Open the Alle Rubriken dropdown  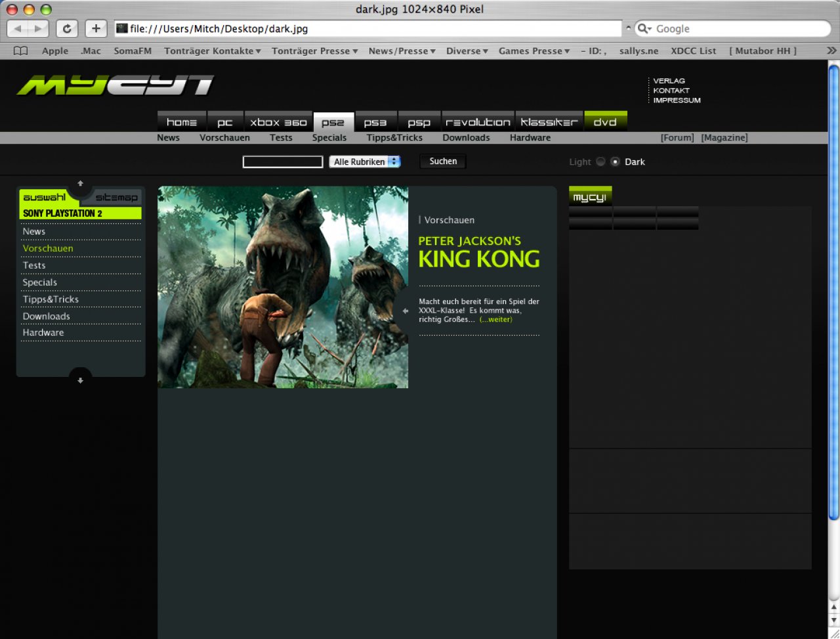[365, 162]
